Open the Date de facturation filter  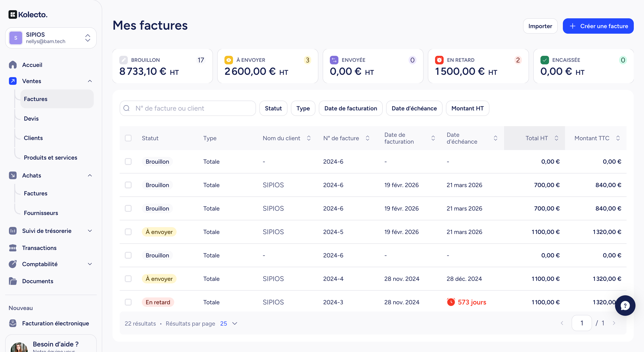point(351,108)
